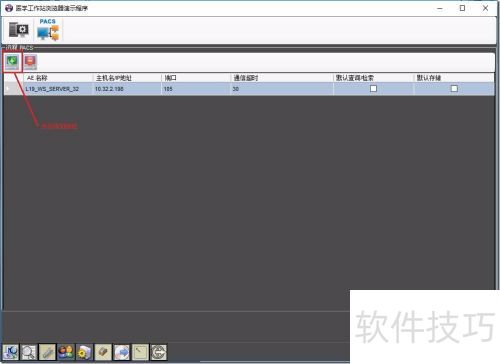
Task: Click the paperclip attachment icon in bottom bar
Action: [x=47, y=352]
